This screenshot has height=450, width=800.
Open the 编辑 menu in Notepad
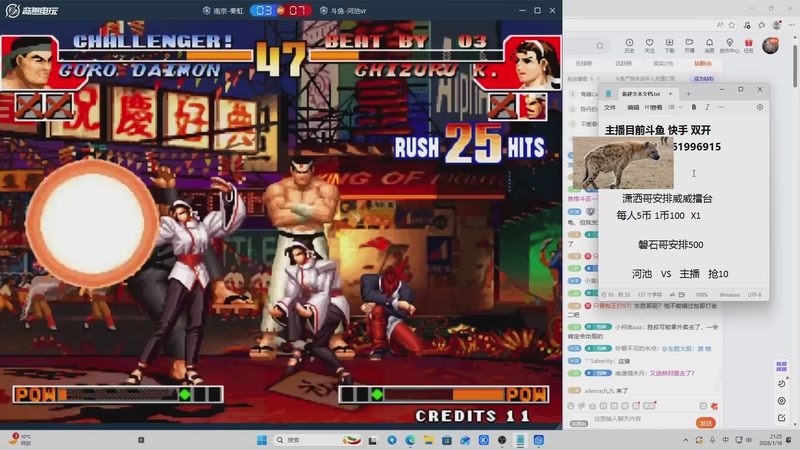(633, 107)
